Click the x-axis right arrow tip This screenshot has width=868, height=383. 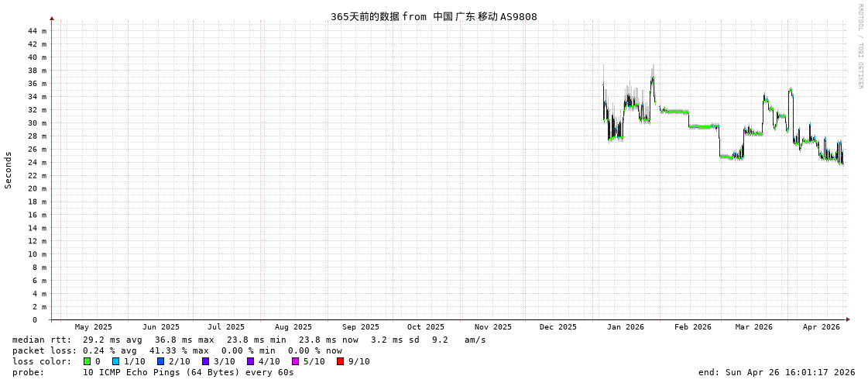click(x=848, y=319)
